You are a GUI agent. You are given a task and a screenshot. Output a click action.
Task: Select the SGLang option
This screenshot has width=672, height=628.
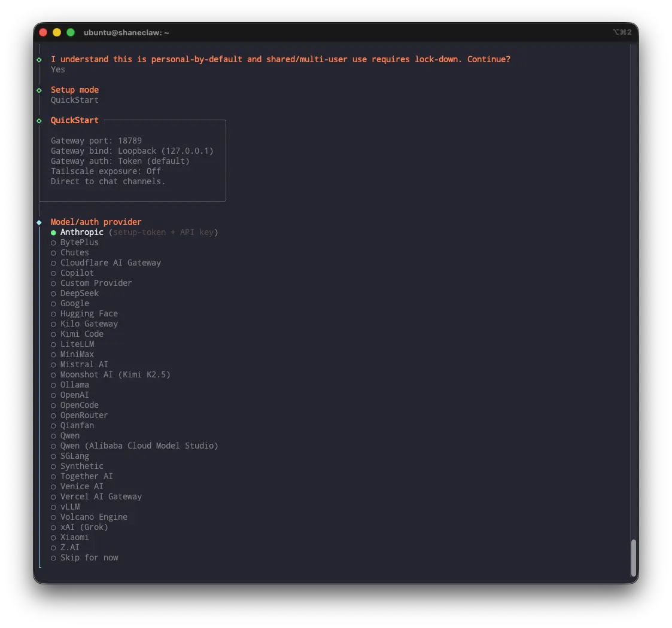coord(70,456)
